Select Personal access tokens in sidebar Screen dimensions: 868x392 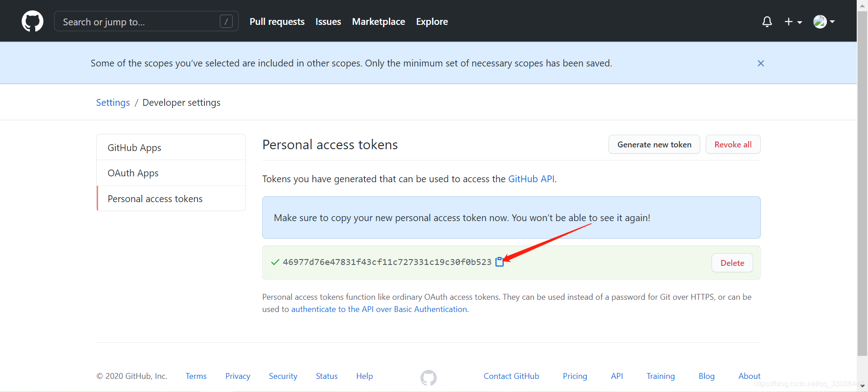[171, 198]
